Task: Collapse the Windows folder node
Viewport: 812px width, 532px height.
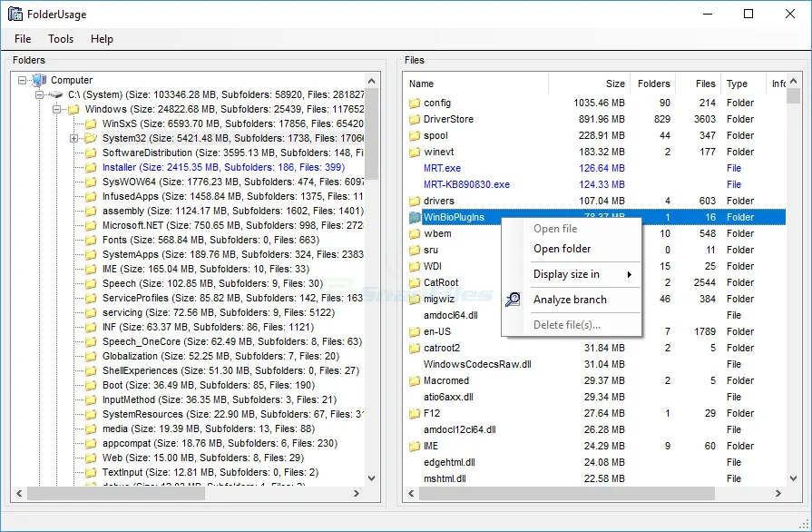Action: (x=56, y=109)
